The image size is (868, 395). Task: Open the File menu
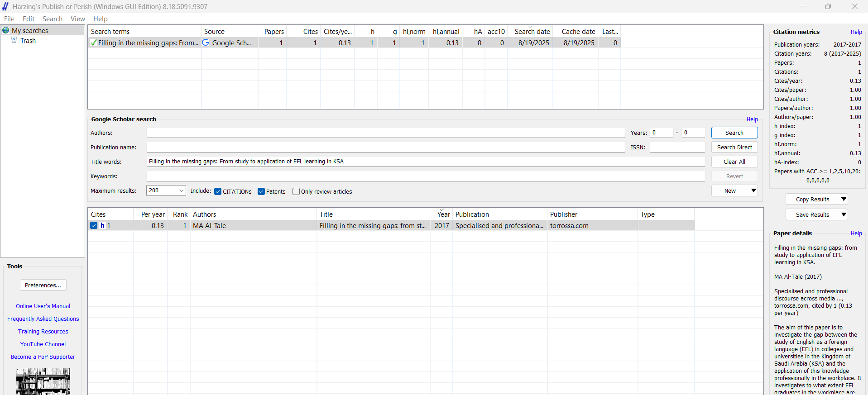tap(9, 19)
